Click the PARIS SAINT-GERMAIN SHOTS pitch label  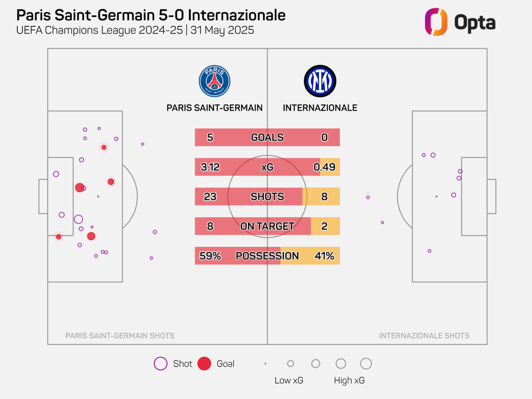click(120, 336)
